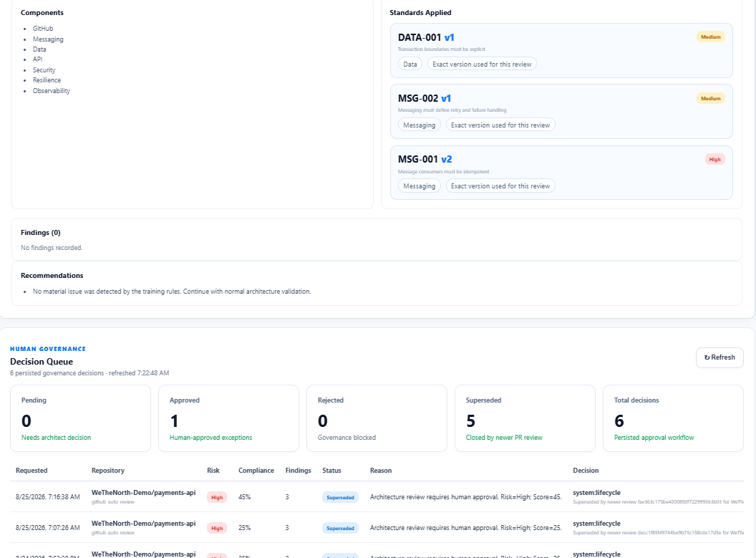The width and height of the screenshot is (756, 558).
Task: Click the Findings (0) heading
Action: [41, 233]
